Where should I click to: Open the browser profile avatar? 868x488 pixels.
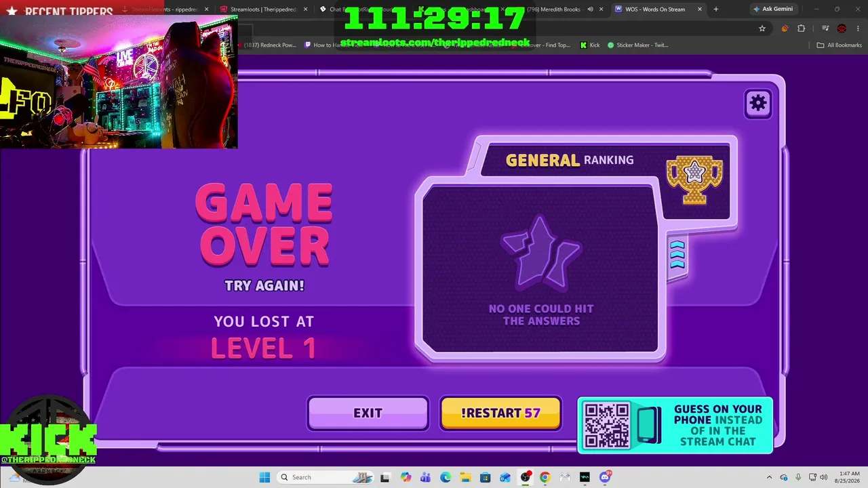tap(842, 28)
